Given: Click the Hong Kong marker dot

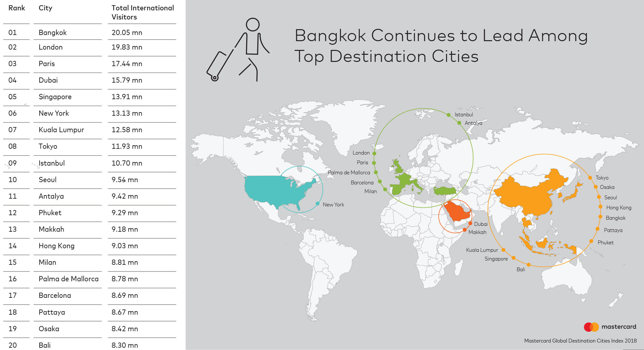Looking at the screenshot, I should [601, 207].
